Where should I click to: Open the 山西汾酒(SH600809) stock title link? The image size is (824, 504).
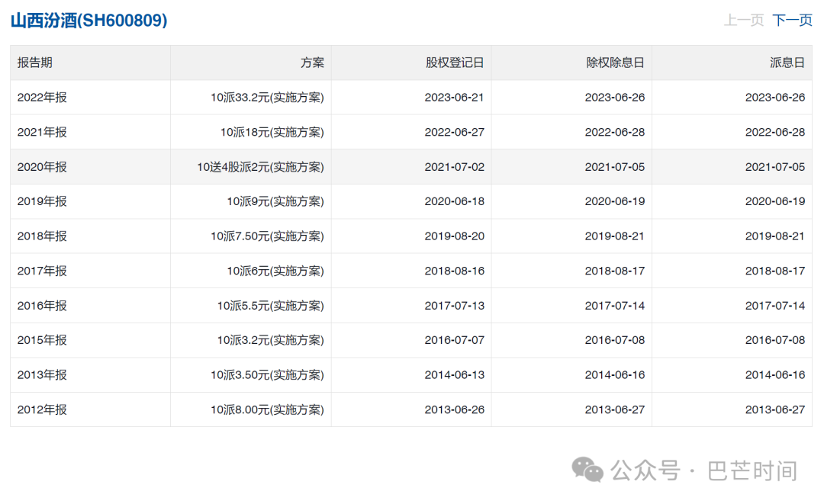pyautogui.click(x=89, y=21)
